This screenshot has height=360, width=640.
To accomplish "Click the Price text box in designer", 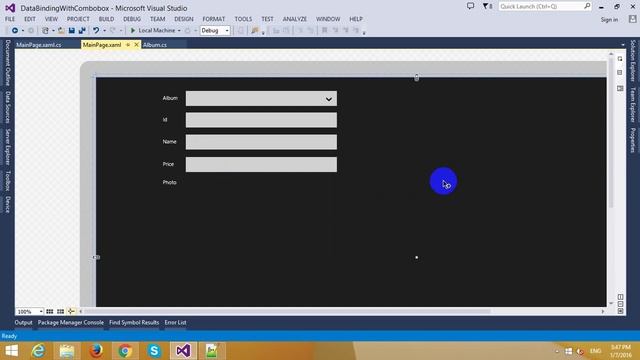I will click(261, 164).
